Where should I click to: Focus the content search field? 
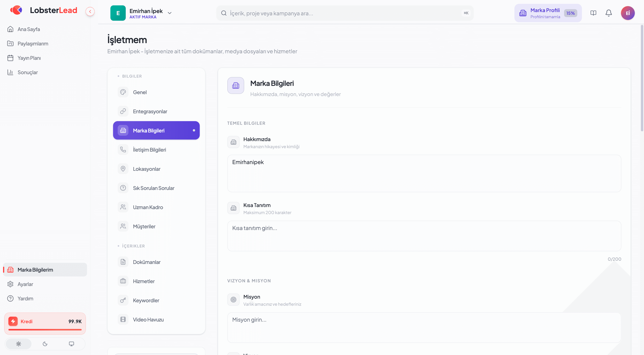tap(345, 13)
